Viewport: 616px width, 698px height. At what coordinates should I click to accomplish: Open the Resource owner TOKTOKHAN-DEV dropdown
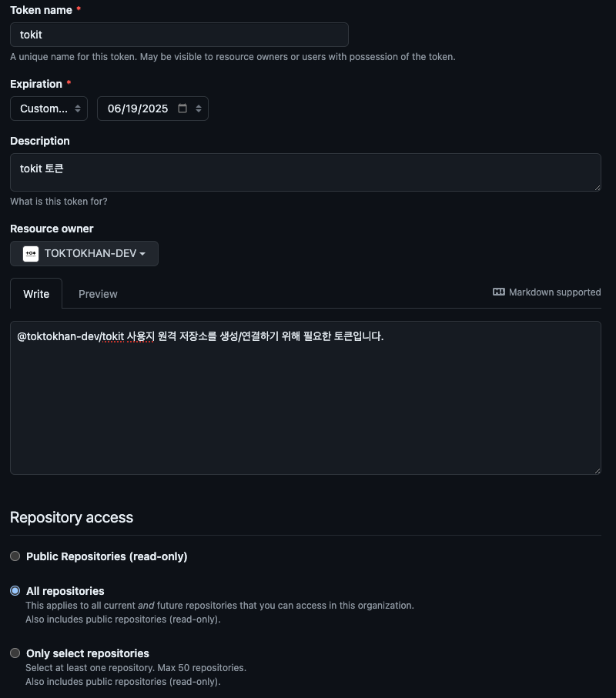click(x=84, y=254)
